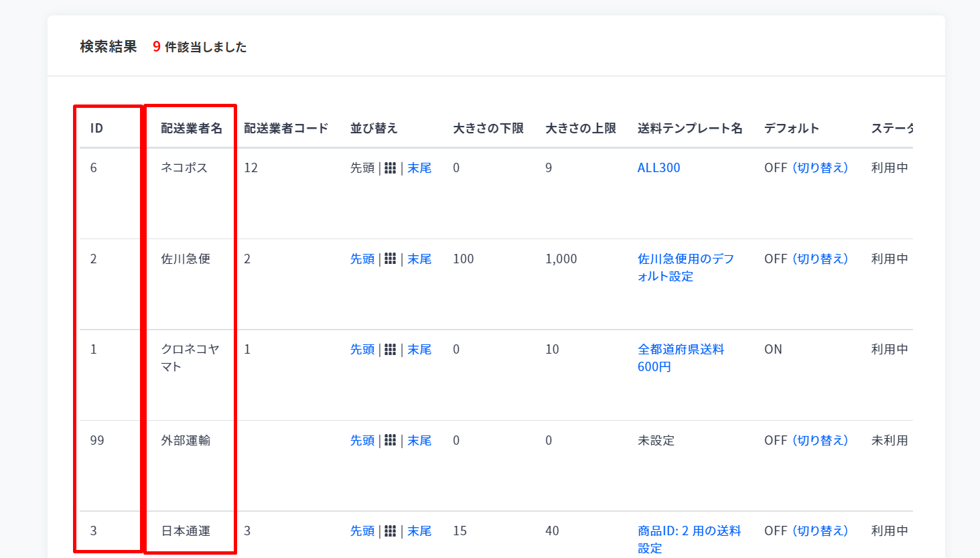Click the 9 件該当しました result count
Viewport: 980px width, 558px height.
tap(200, 46)
